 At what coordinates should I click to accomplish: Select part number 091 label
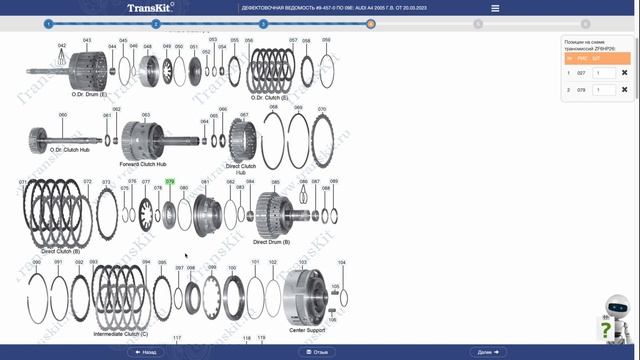(x=58, y=262)
